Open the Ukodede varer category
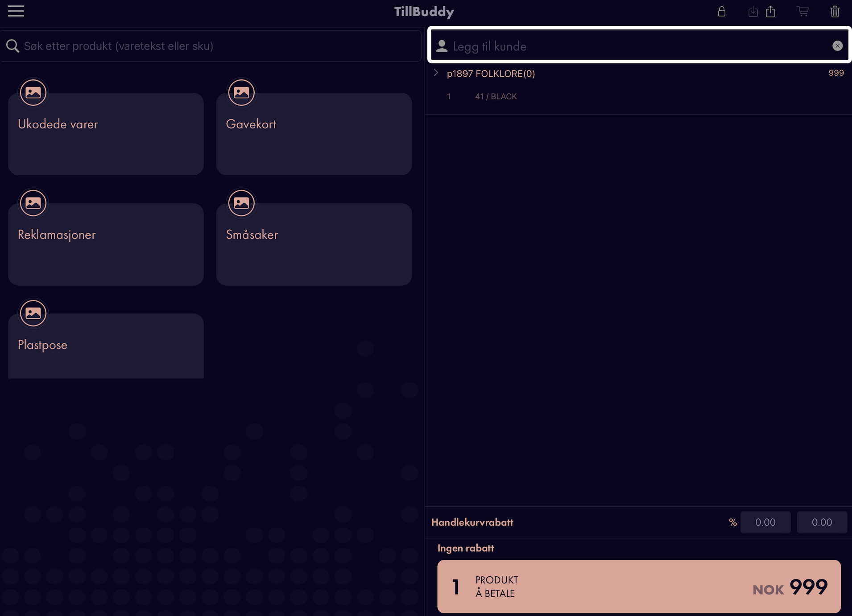852x616 pixels. coord(106,134)
